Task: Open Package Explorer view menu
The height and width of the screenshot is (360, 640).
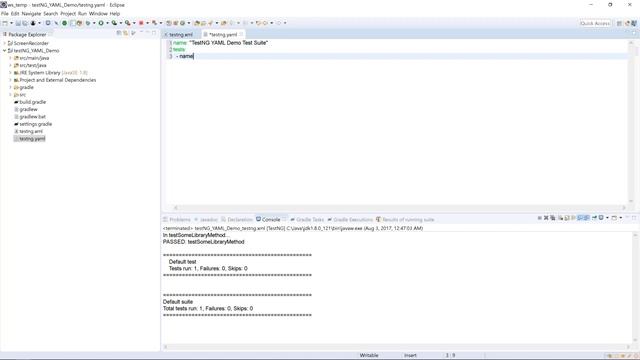Action: click(133, 33)
